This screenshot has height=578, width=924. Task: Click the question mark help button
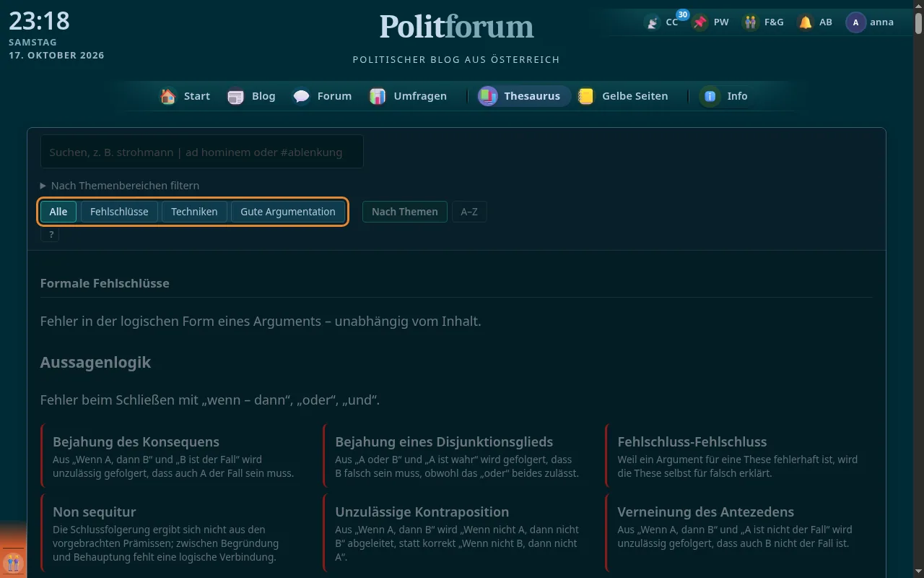pos(51,235)
